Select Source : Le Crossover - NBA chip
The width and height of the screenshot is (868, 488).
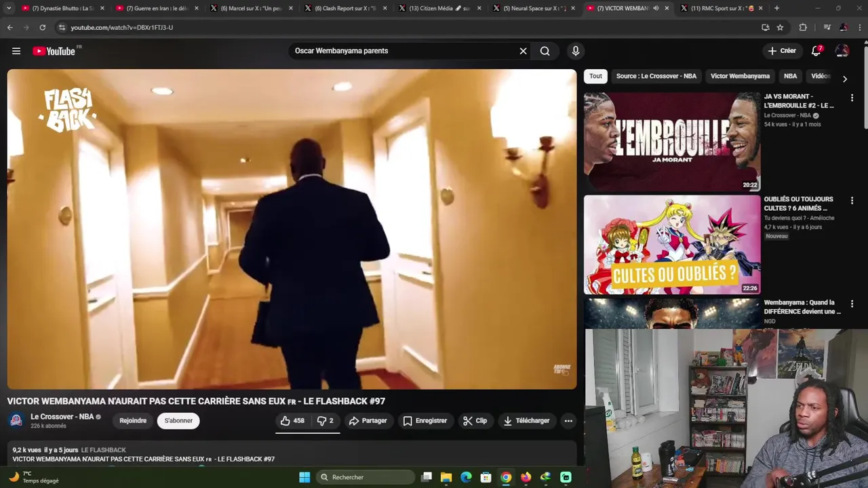656,76
